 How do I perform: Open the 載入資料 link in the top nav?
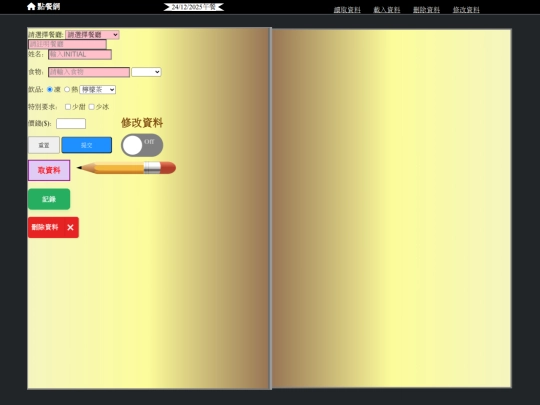point(387,10)
